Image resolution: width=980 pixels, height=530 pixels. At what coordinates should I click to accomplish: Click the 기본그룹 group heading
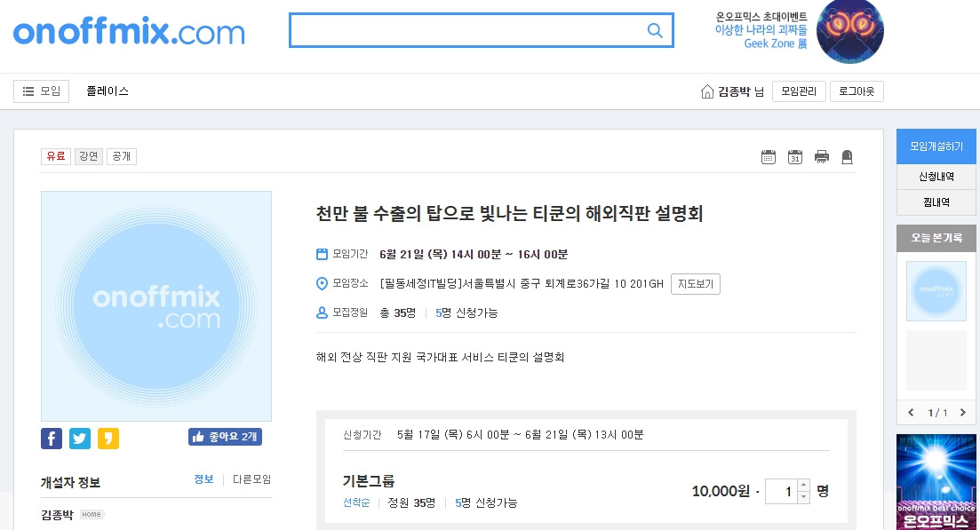pos(369,480)
